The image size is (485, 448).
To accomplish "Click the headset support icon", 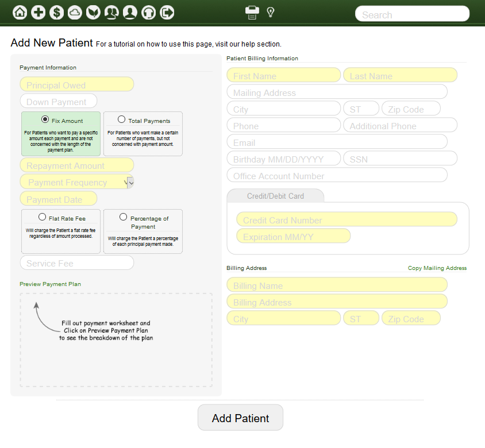I will click(148, 13).
